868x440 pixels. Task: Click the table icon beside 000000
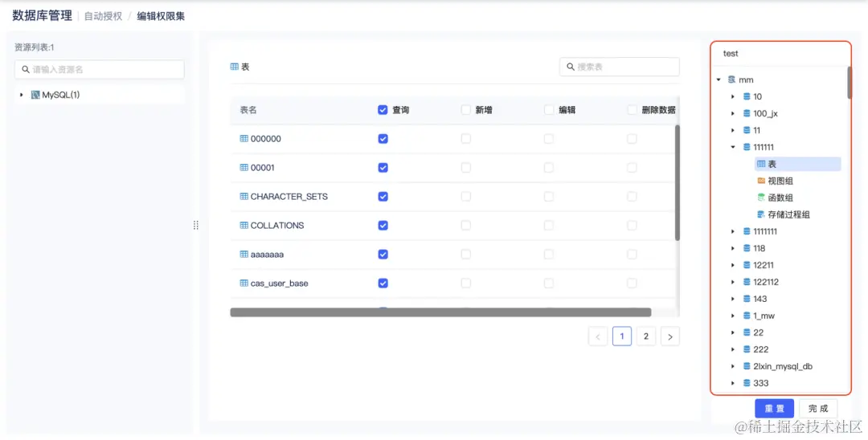[x=244, y=139]
